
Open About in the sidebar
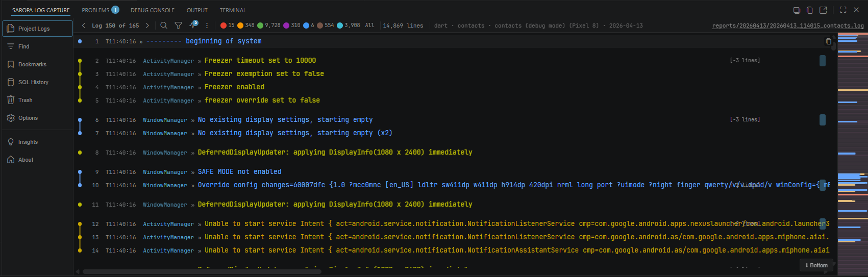click(x=38, y=160)
